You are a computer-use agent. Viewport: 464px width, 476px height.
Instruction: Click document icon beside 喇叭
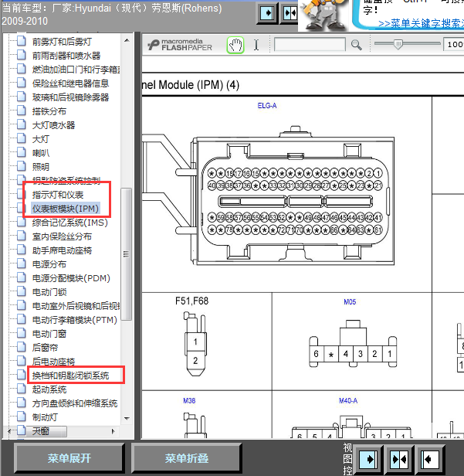point(21,152)
